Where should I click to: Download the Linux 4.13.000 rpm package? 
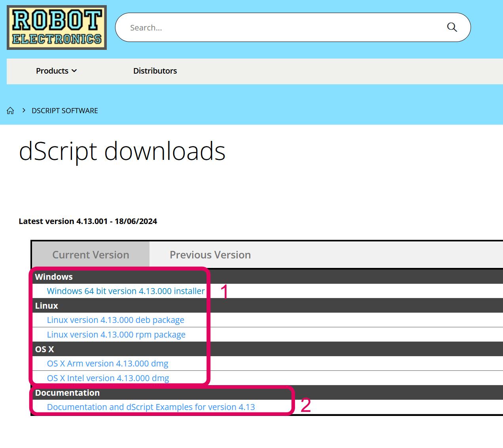click(x=116, y=335)
